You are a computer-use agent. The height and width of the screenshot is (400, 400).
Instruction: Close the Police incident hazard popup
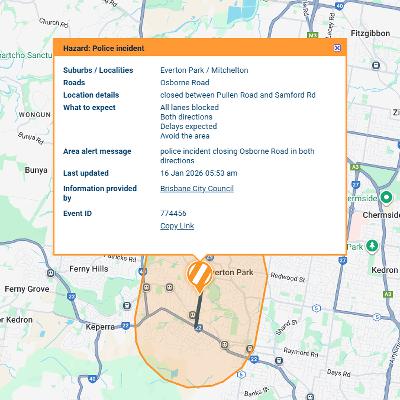point(337,48)
